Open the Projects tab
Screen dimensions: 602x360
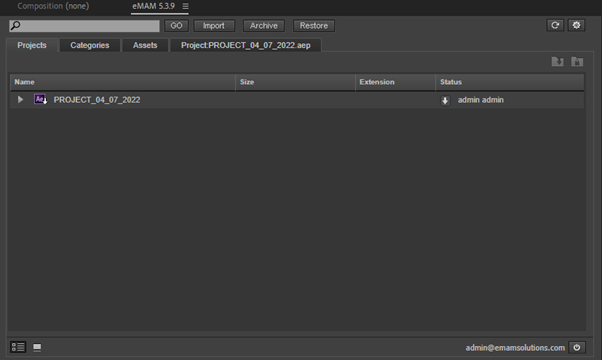pos(32,45)
